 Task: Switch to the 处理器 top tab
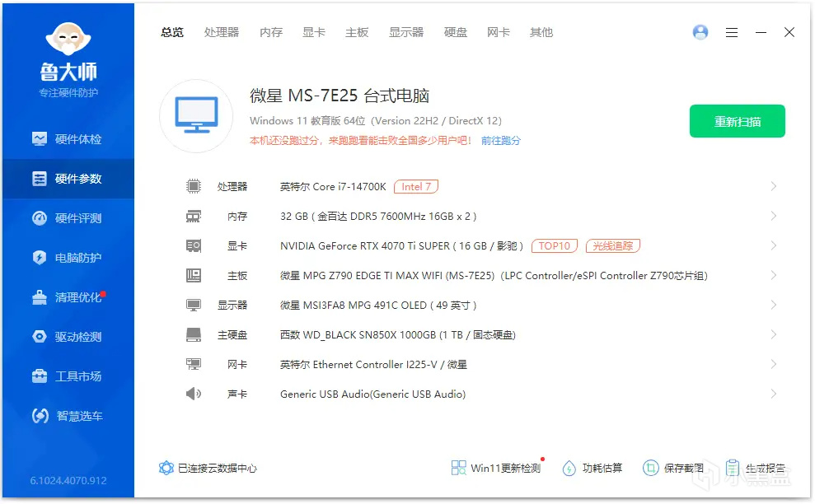(222, 32)
